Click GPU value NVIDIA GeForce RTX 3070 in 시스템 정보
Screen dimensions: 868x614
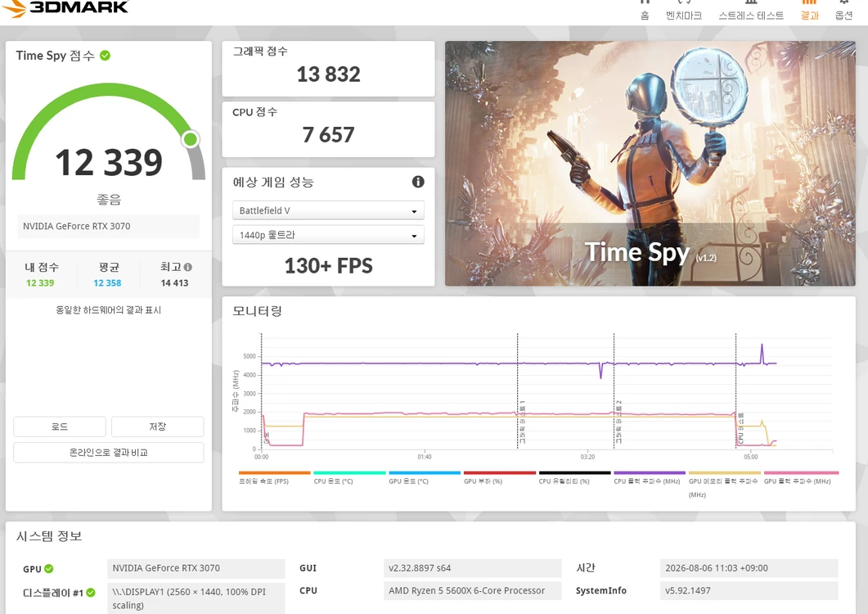(x=196, y=568)
